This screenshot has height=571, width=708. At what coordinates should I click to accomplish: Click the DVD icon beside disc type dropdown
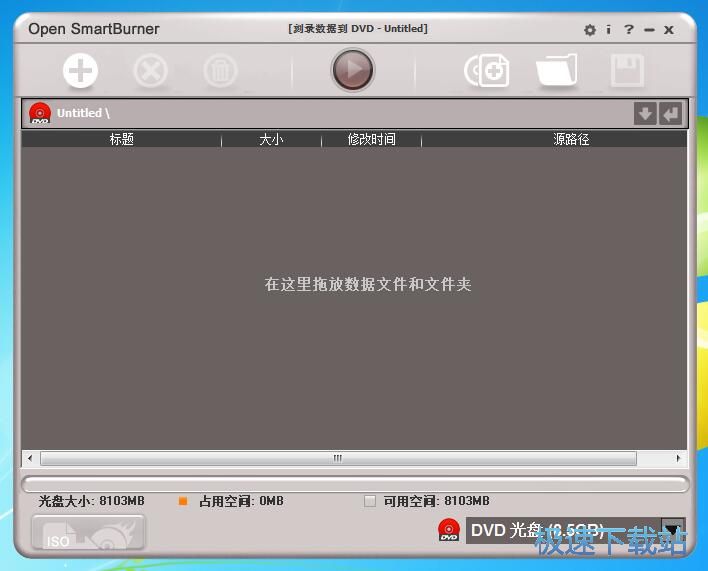tap(449, 530)
